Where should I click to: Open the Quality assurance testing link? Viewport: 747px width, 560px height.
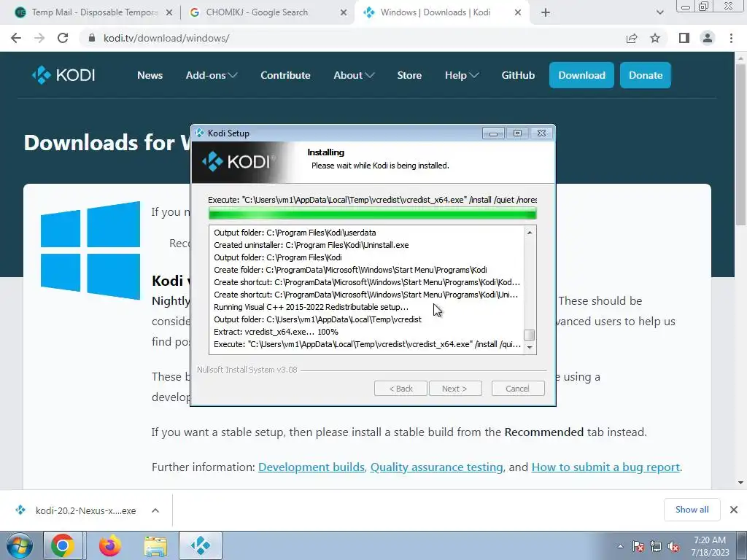(436, 467)
